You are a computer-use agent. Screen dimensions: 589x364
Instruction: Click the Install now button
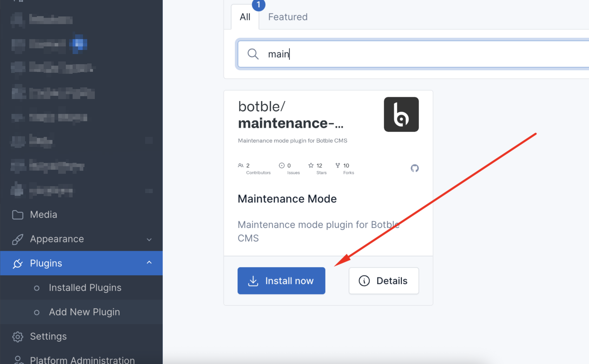(281, 281)
